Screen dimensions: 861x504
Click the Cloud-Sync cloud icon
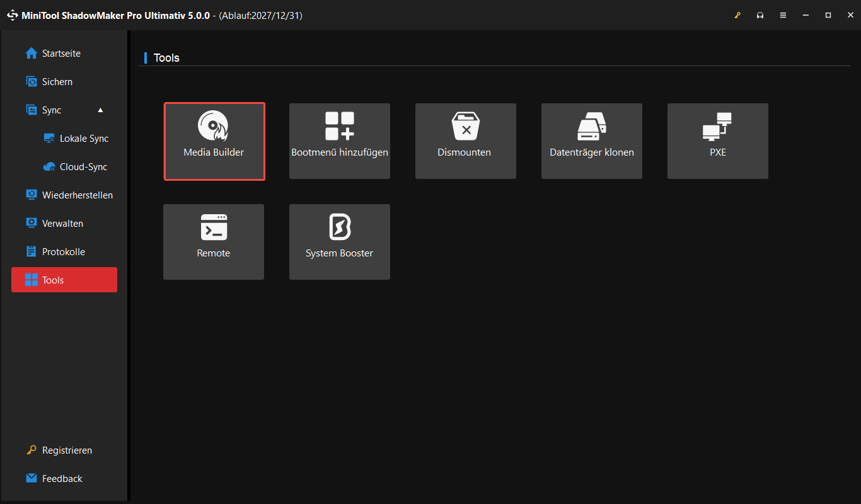click(x=49, y=167)
